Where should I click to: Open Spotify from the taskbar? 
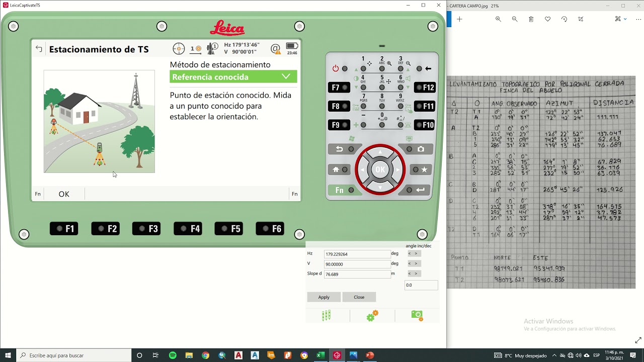[173, 355]
